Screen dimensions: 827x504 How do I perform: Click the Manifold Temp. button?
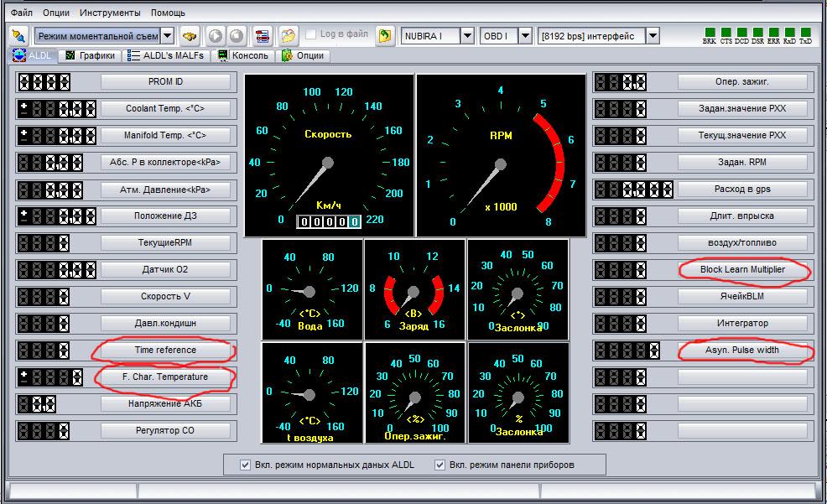coord(165,136)
